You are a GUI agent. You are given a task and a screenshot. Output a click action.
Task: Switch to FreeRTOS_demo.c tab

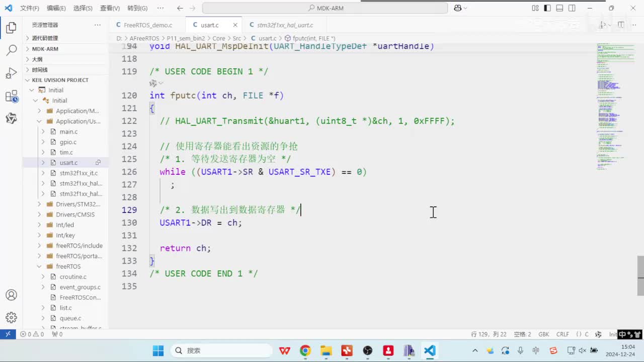pos(148,25)
